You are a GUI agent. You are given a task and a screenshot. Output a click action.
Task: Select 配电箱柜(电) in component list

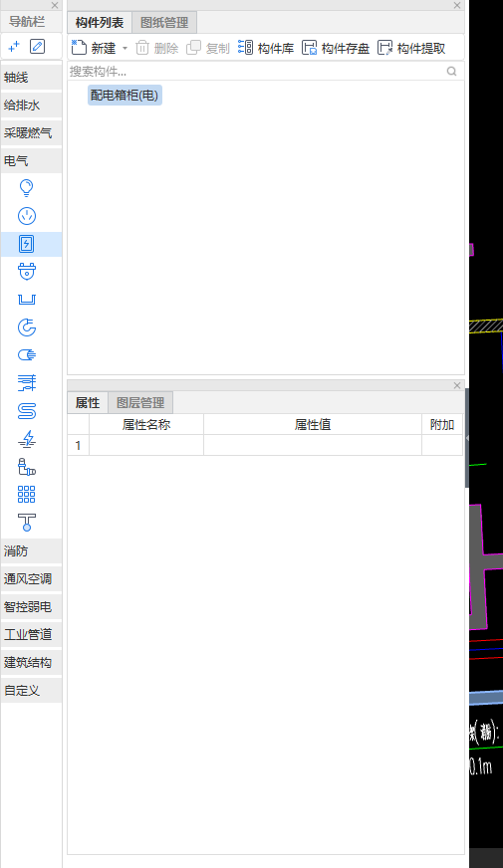click(x=125, y=96)
